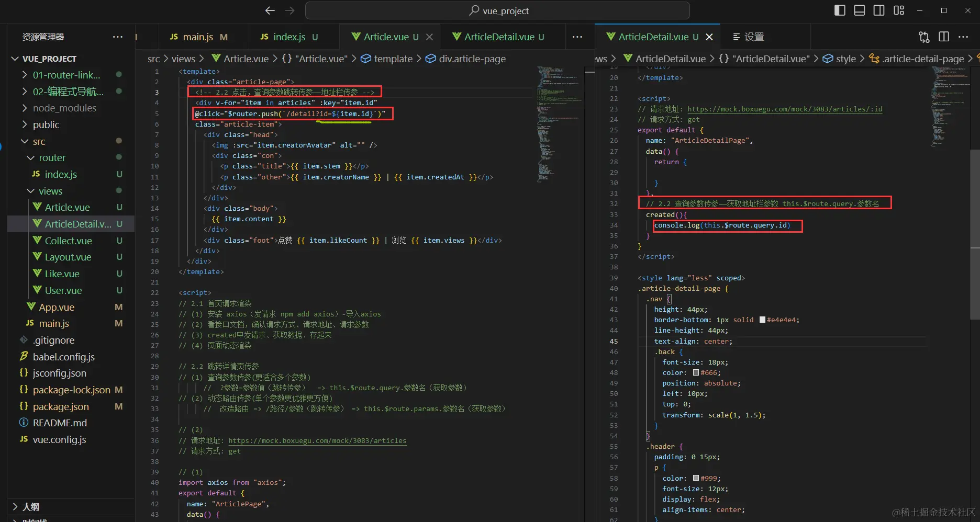The height and width of the screenshot is (522, 980).
Task: Click the #999 color swatch
Action: pos(696,478)
